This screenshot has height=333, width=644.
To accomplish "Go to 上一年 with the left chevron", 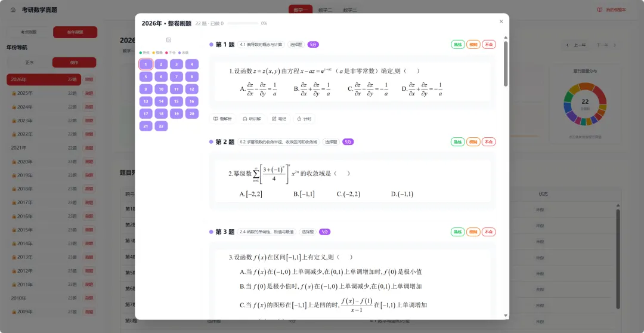I will 576,45.
